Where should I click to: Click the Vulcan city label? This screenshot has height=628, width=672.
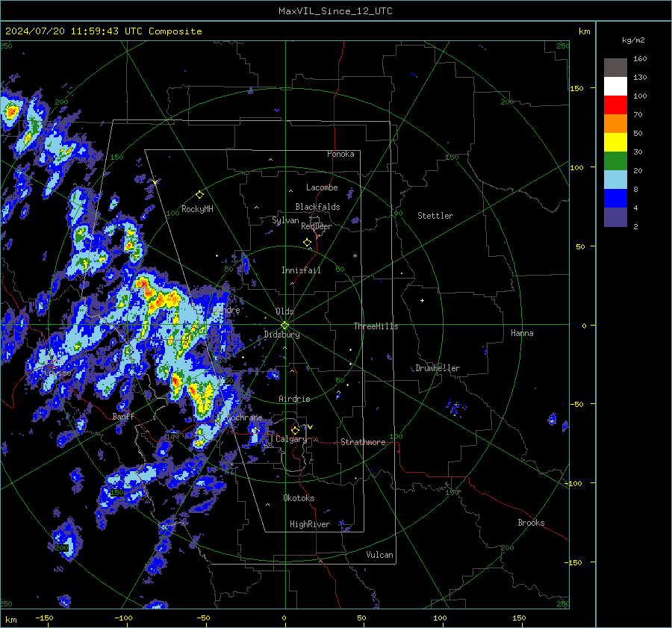(x=379, y=555)
